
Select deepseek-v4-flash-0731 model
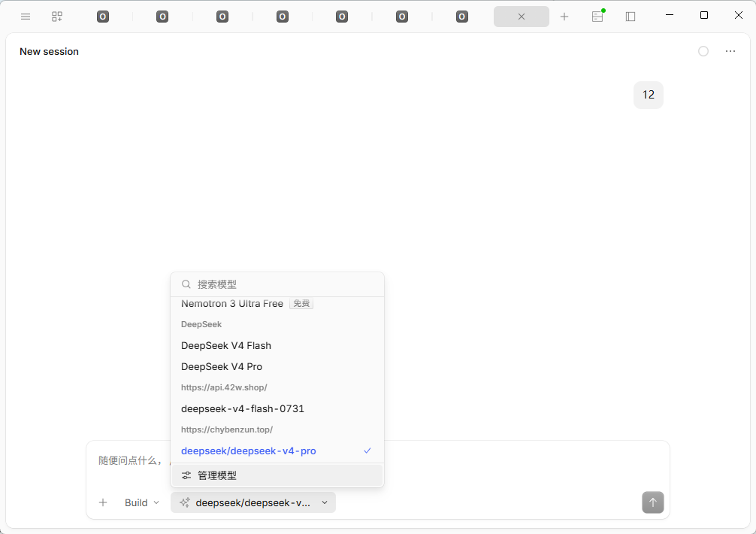277,408
